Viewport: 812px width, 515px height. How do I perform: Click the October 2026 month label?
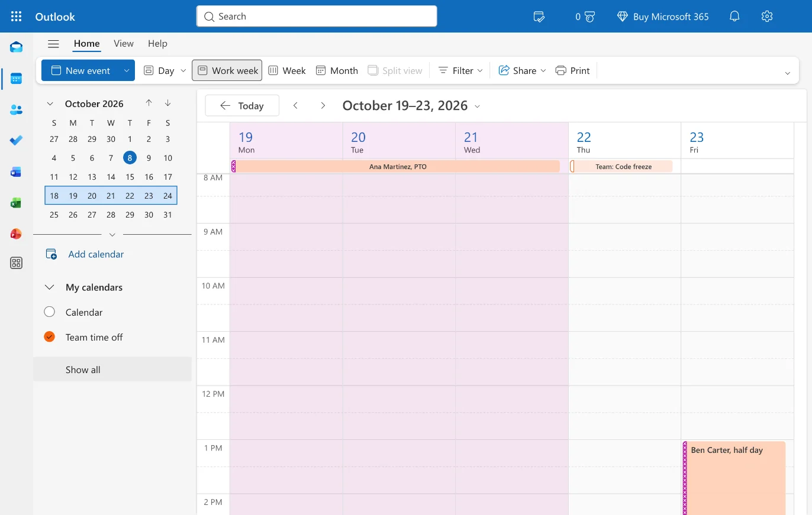pyautogui.click(x=94, y=103)
